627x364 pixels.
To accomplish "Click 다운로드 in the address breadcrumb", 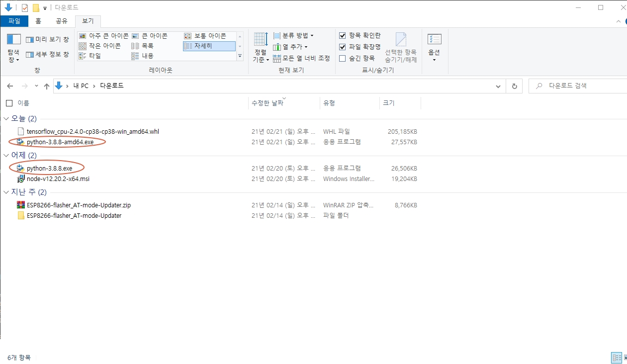I will pos(112,86).
